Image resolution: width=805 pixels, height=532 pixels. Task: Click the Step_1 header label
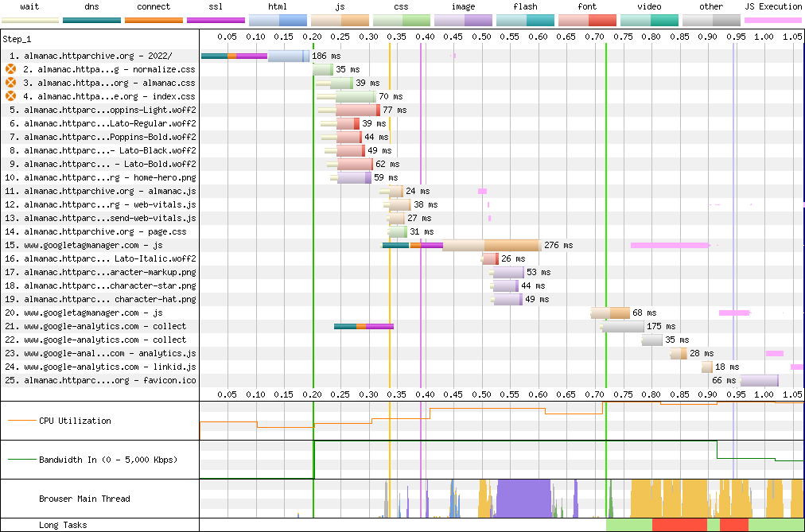(19, 38)
